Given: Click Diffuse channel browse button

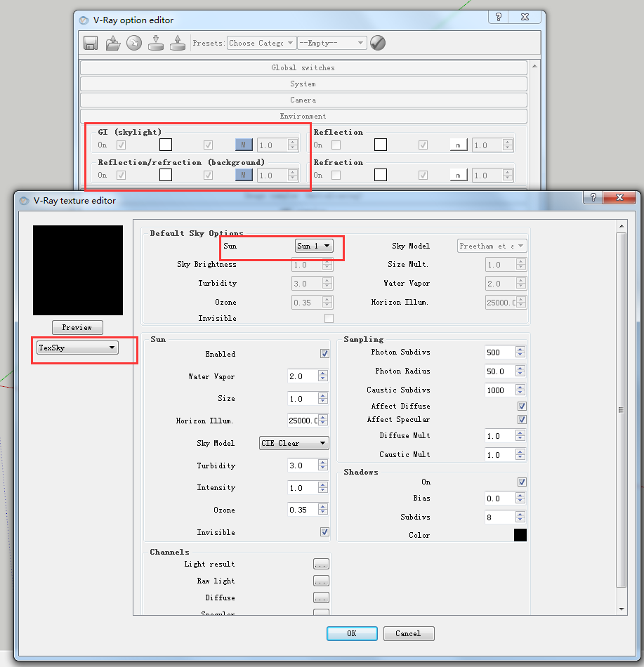Looking at the screenshot, I should tap(321, 598).
